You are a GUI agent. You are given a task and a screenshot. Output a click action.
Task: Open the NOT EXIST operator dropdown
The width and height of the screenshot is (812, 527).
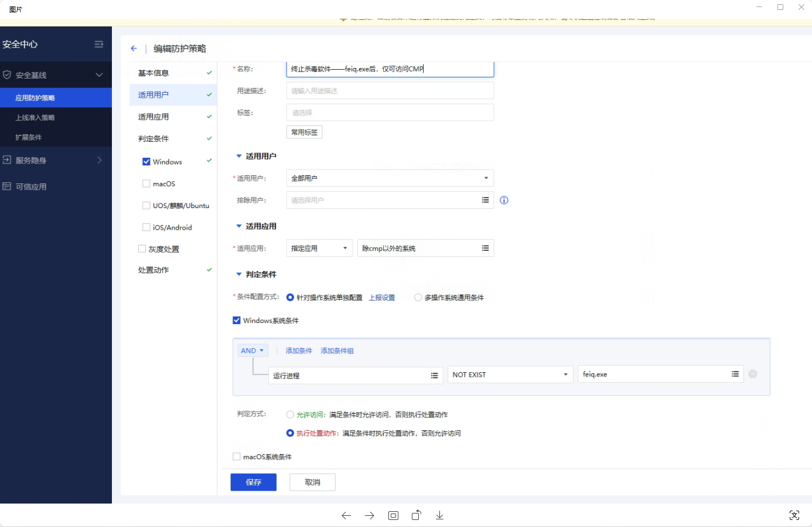[510, 375]
